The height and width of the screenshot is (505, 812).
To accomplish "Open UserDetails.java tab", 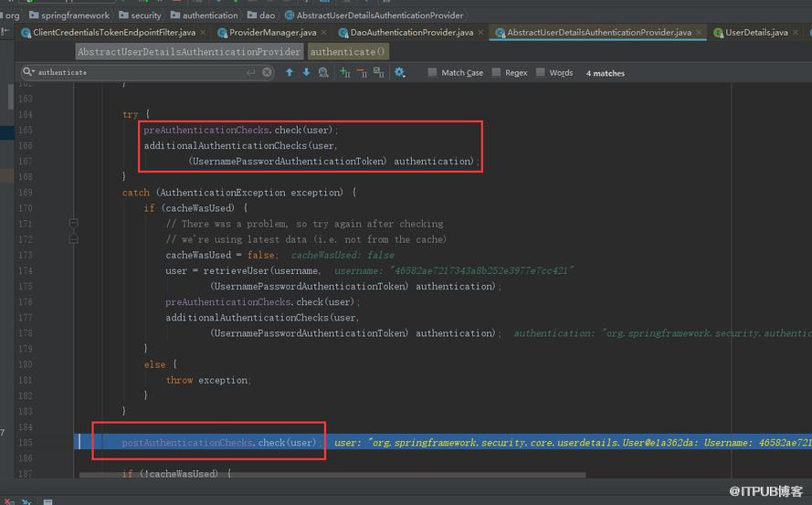I will 756,33.
